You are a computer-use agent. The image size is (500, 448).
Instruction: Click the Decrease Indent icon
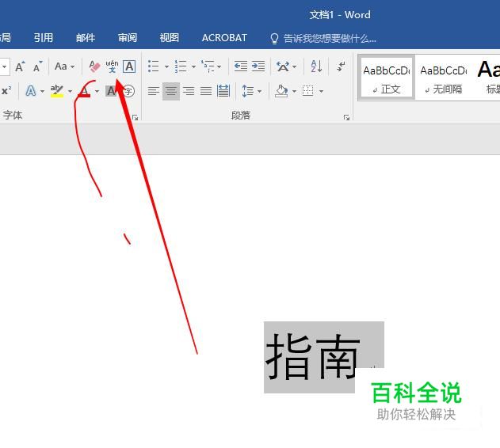click(241, 66)
